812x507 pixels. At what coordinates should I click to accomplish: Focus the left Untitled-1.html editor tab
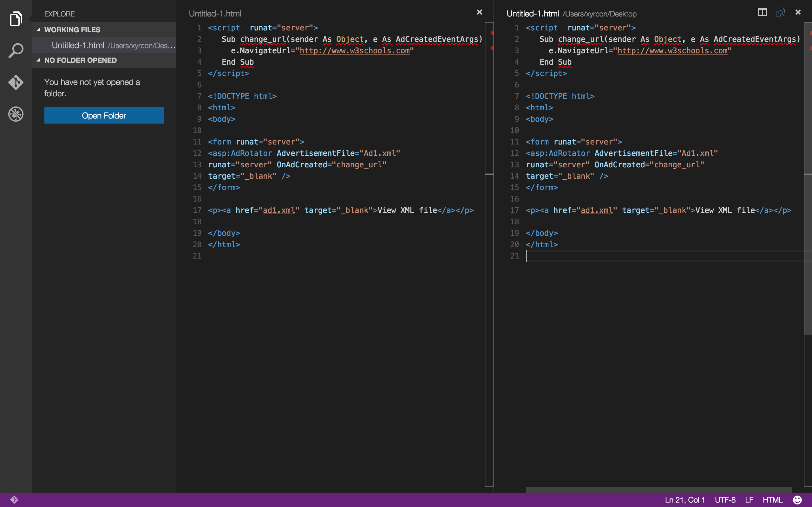(x=215, y=14)
